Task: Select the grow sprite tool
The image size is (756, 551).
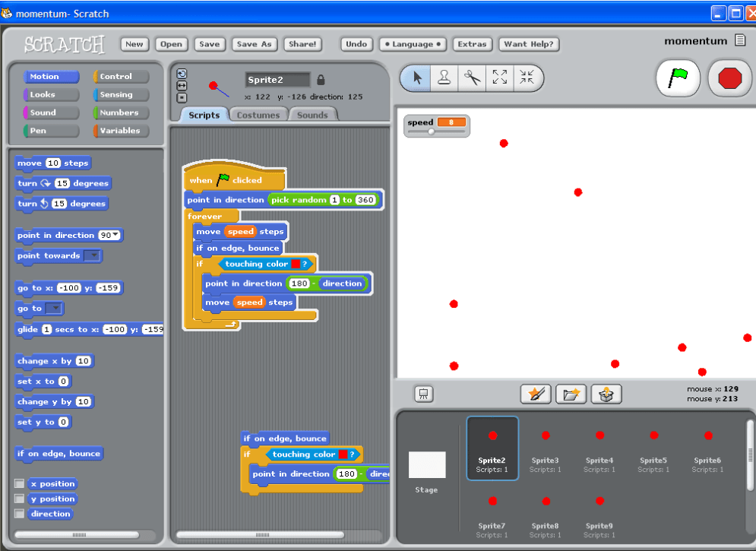Action: pyautogui.click(x=499, y=78)
